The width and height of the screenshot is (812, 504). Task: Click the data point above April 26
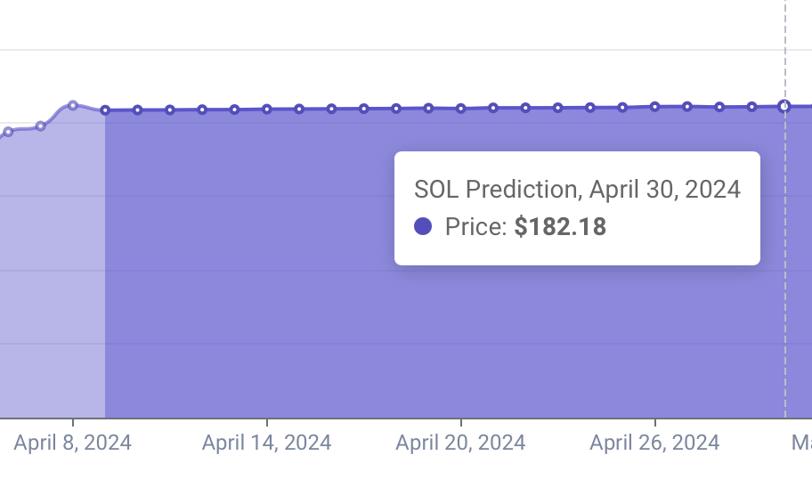click(x=655, y=106)
